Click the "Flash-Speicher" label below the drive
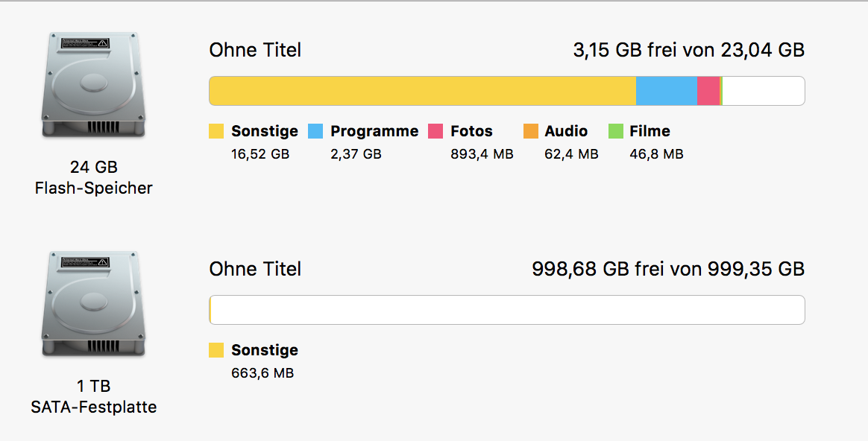This screenshot has height=441, width=868. (x=94, y=188)
